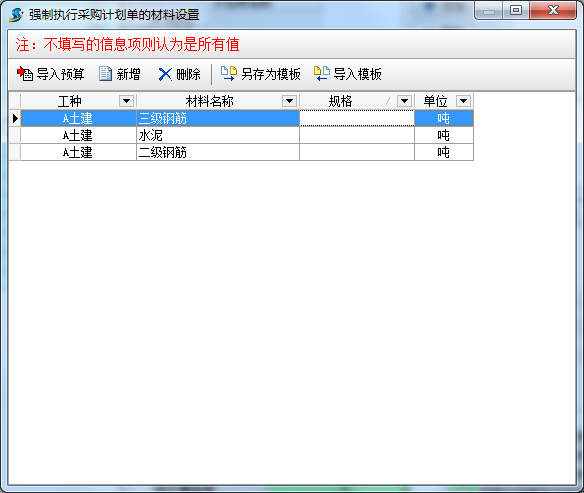Expand the 规格 column filter dropdown
This screenshot has height=493, width=584.
(x=404, y=101)
